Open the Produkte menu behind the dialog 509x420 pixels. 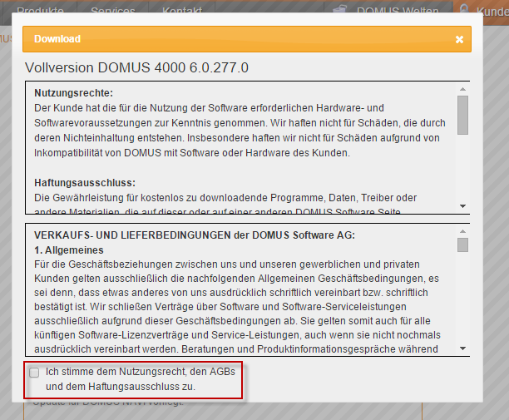coord(40,12)
